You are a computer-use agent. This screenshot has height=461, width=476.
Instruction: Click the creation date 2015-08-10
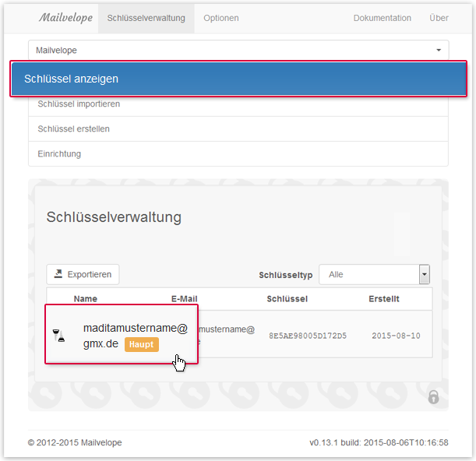[396, 336]
